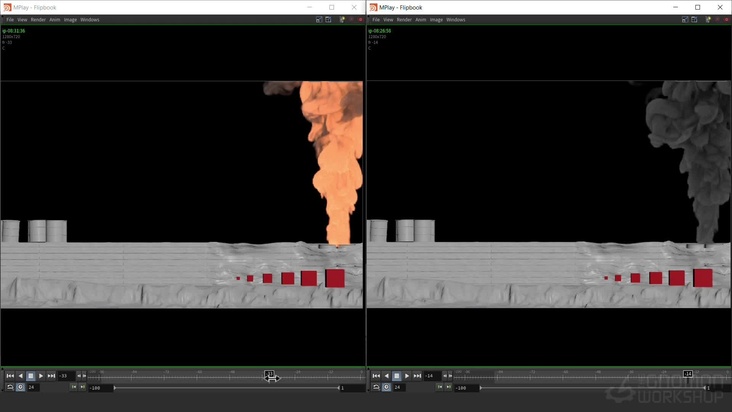Jump to first frame in left flipbook
732x412 pixels.
point(10,376)
